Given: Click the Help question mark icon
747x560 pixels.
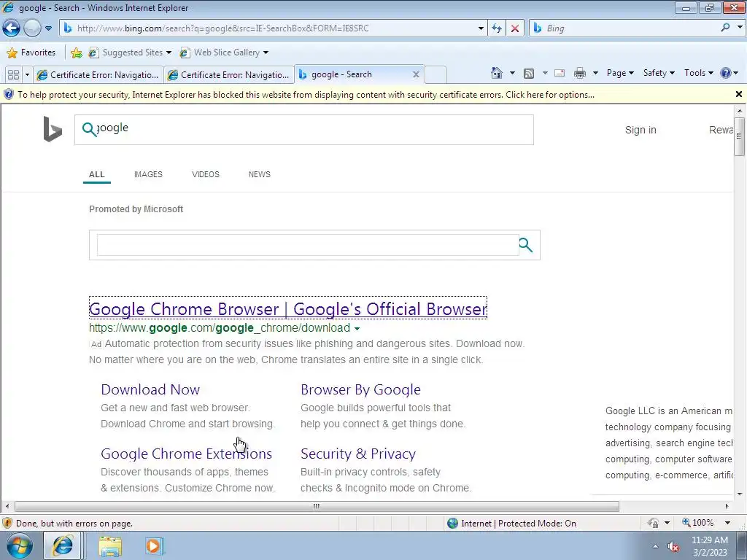Looking at the screenshot, I should pyautogui.click(x=726, y=73).
